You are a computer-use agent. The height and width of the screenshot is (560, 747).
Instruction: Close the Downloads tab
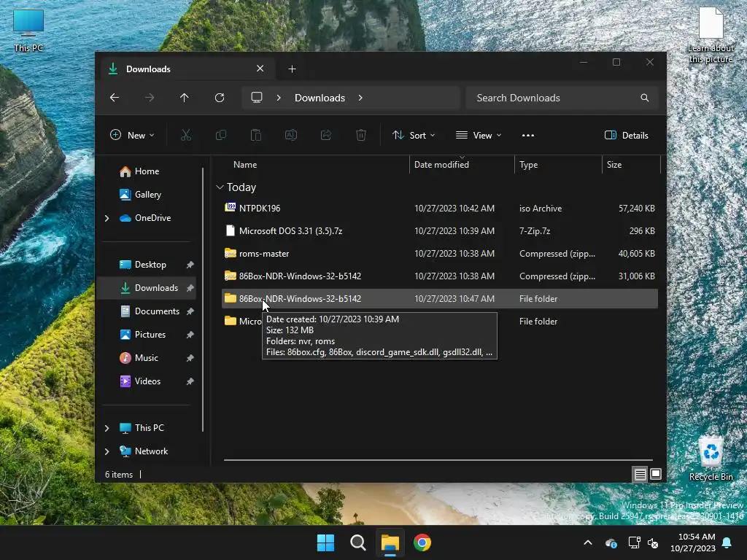point(260,69)
